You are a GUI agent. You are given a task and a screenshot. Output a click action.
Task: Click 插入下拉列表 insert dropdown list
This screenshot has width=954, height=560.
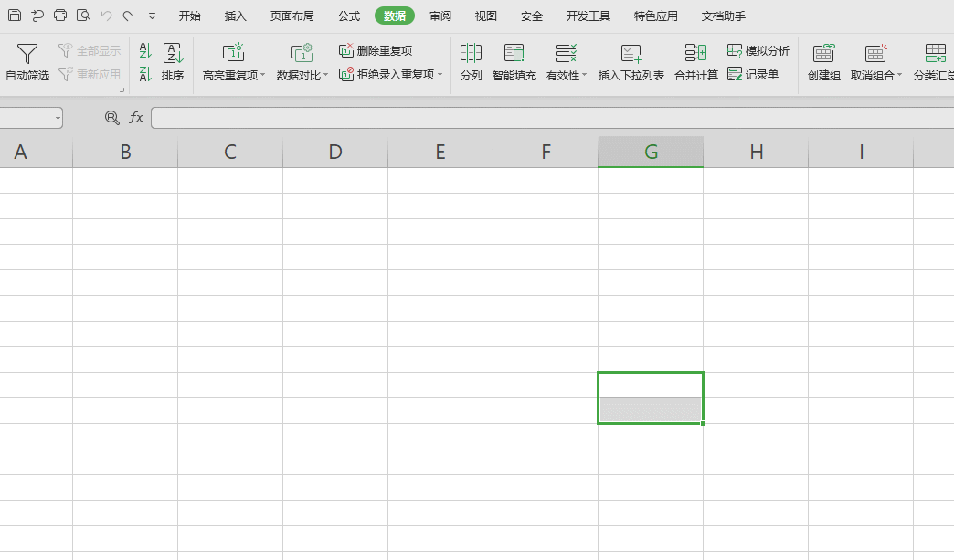click(x=631, y=62)
